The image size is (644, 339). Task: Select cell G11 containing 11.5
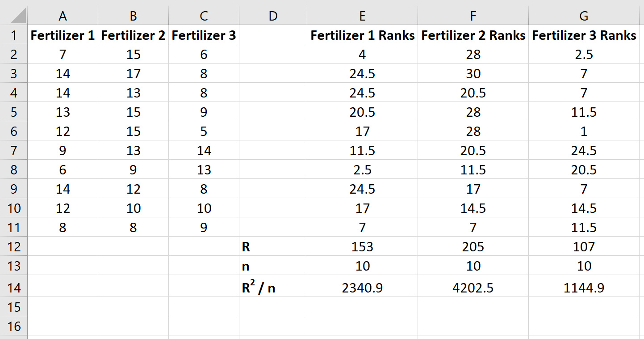coord(584,227)
